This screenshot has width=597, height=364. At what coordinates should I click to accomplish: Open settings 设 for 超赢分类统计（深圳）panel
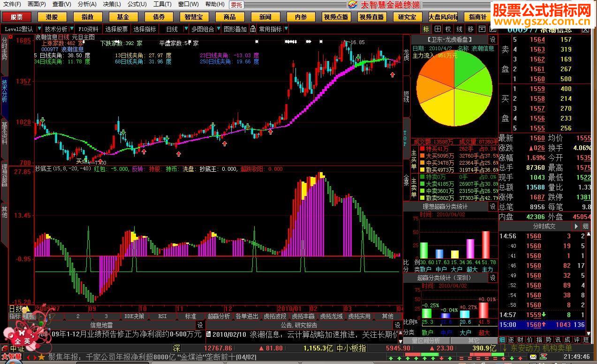pos(492,278)
